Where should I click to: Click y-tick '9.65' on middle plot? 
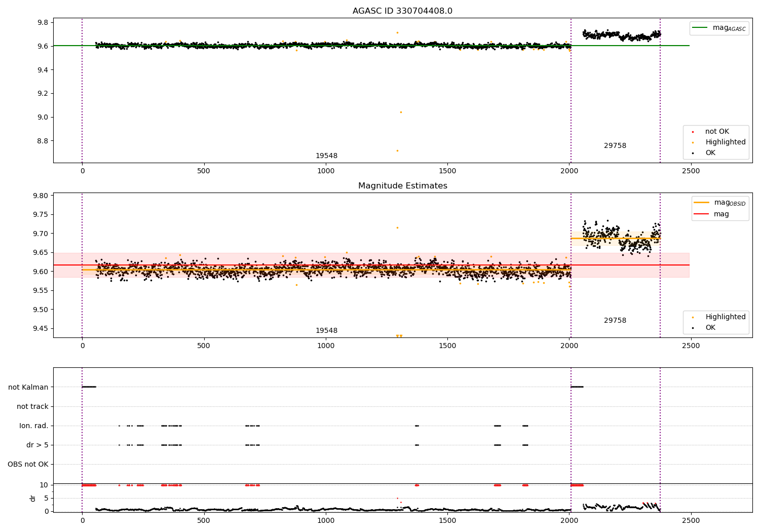coord(40,252)
